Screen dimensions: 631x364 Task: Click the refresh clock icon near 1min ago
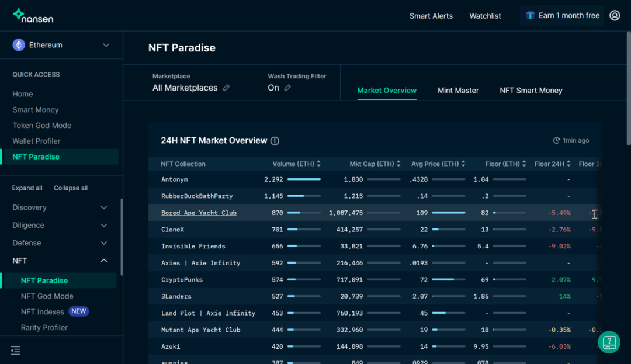coord(557,140)
